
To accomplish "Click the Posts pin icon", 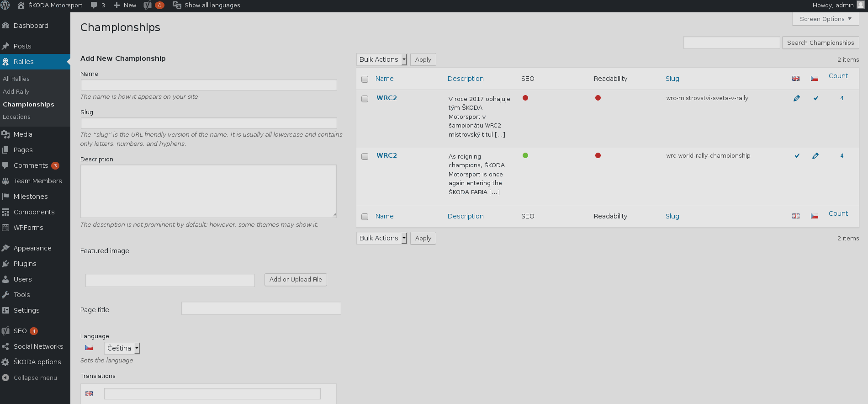I will (5, 46).
